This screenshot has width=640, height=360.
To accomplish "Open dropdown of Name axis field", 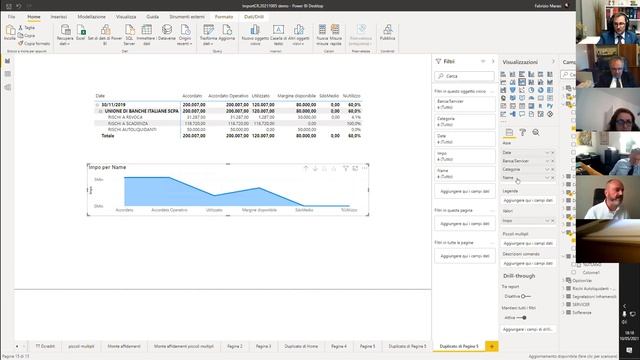I will click(x=547, y=178).
